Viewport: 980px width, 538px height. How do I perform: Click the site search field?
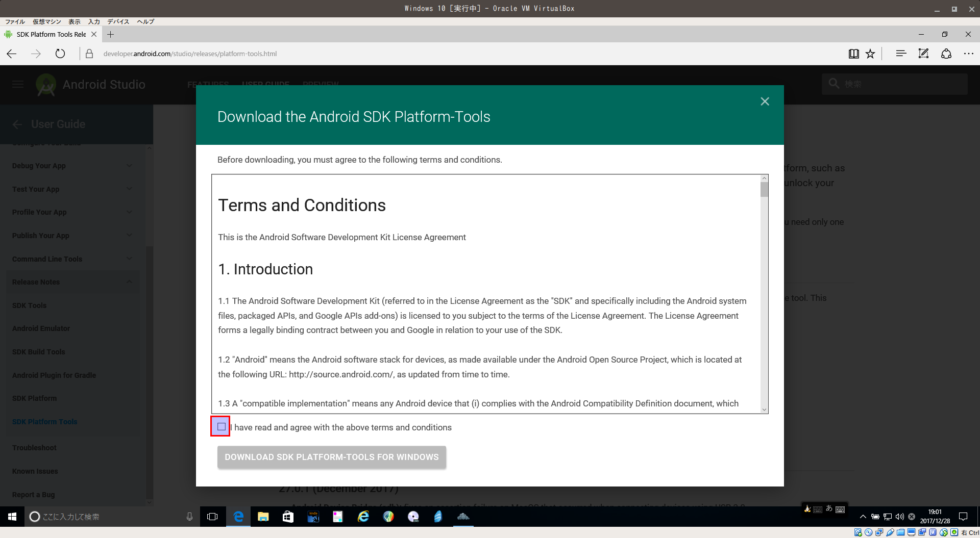point(894,84)
